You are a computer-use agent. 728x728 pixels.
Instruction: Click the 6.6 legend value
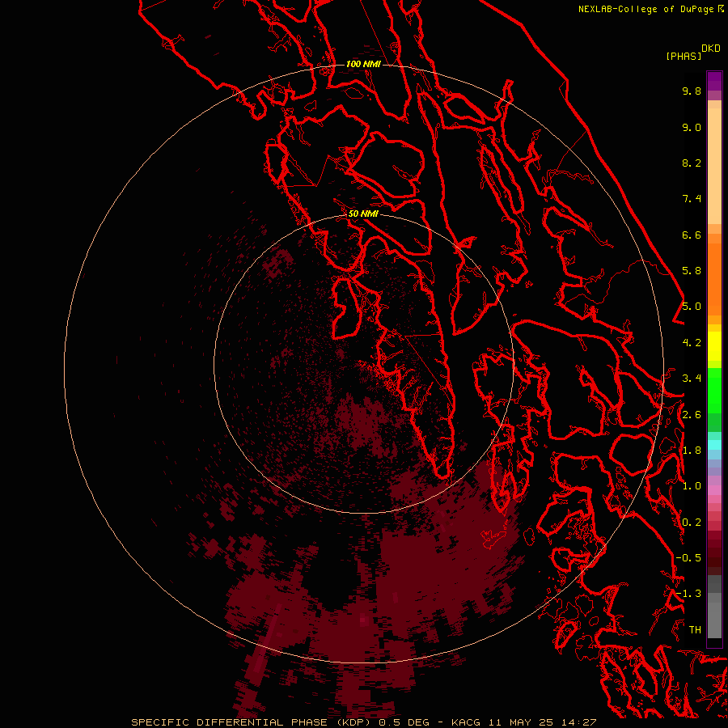692,235
